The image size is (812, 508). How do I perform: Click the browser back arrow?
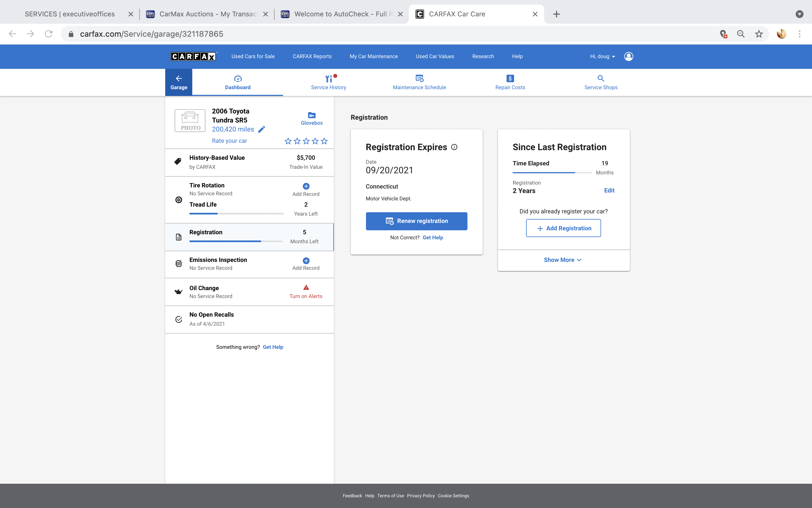coord(12,34)
